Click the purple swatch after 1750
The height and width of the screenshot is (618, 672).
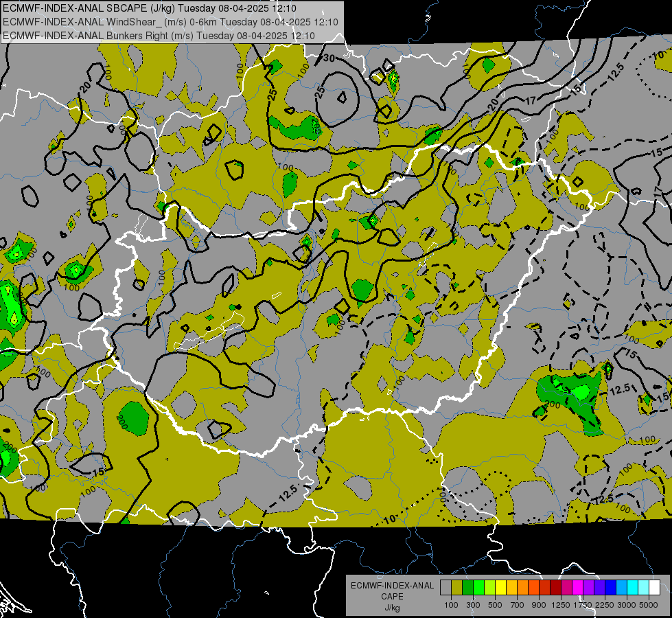coord(588,587)
